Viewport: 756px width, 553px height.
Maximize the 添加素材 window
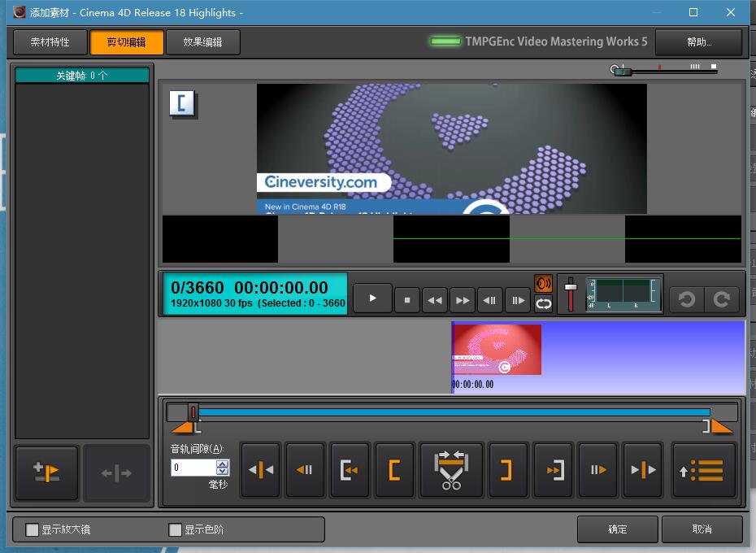693,12
